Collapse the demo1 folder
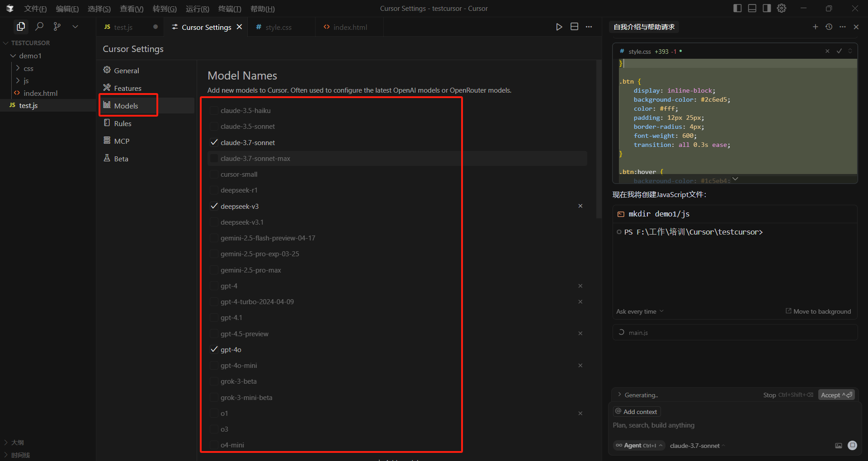 [x=30, y=56]
